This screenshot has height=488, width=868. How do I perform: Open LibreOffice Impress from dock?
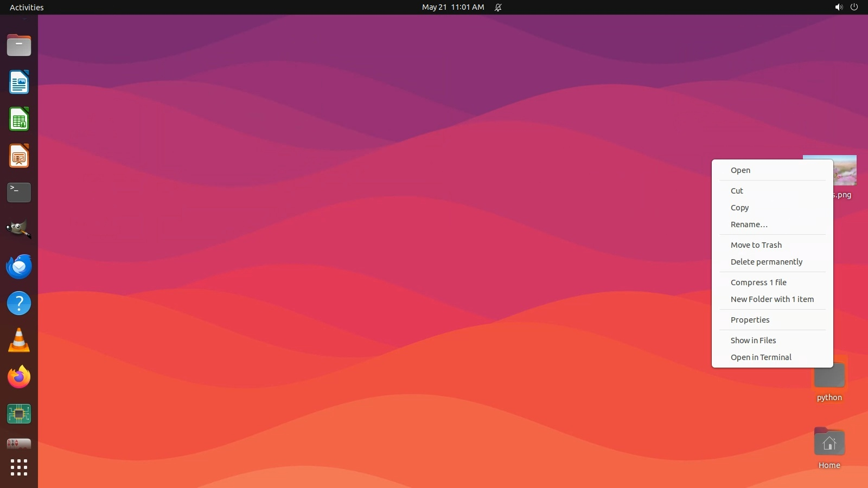(x=19, y=156)
